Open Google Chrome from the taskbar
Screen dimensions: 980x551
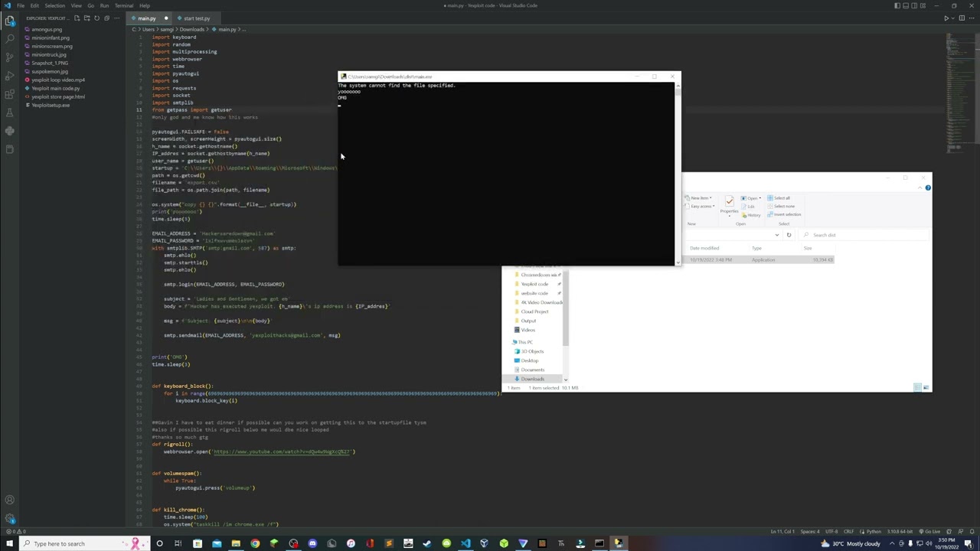(x=255, y=544)
